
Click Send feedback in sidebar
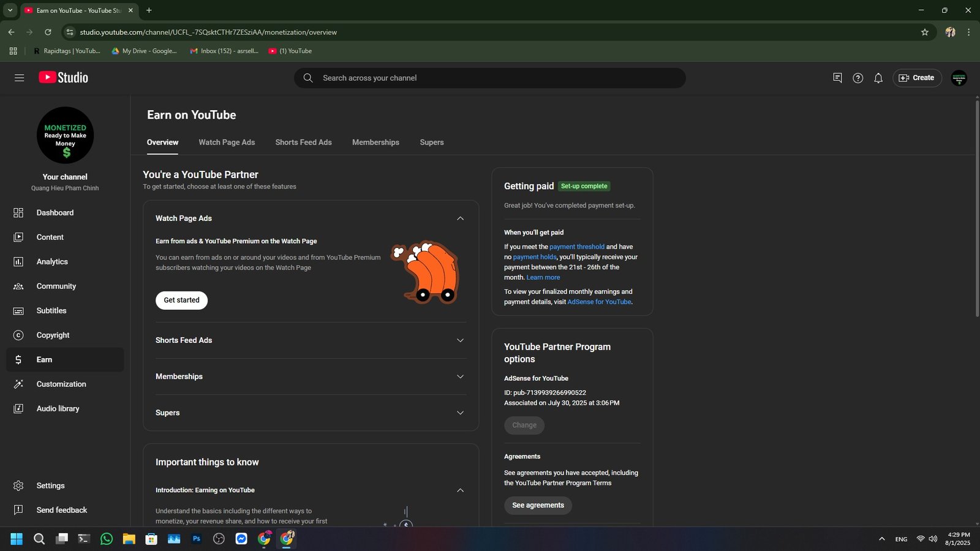coord(65,510)
